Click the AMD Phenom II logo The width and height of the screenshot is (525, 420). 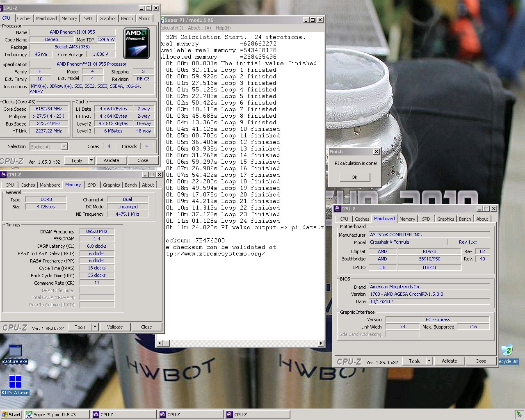pos(136,43)
